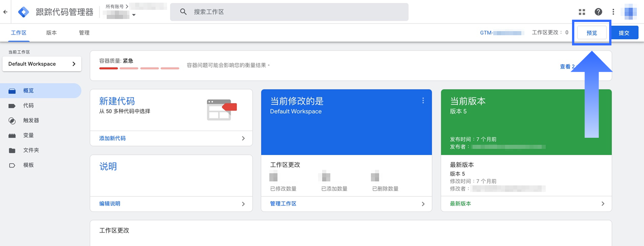
Task: Open 变量 (Variables) in sidebar
Action: [28, 135]
